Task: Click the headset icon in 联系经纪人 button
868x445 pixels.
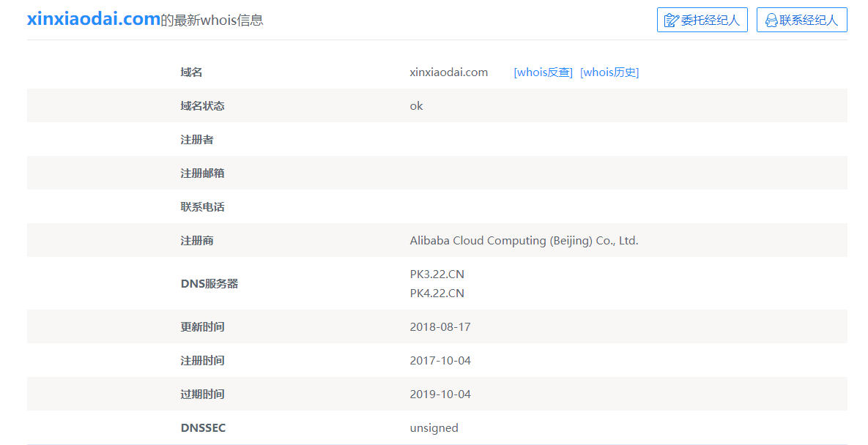Action: tap(771, 20)
